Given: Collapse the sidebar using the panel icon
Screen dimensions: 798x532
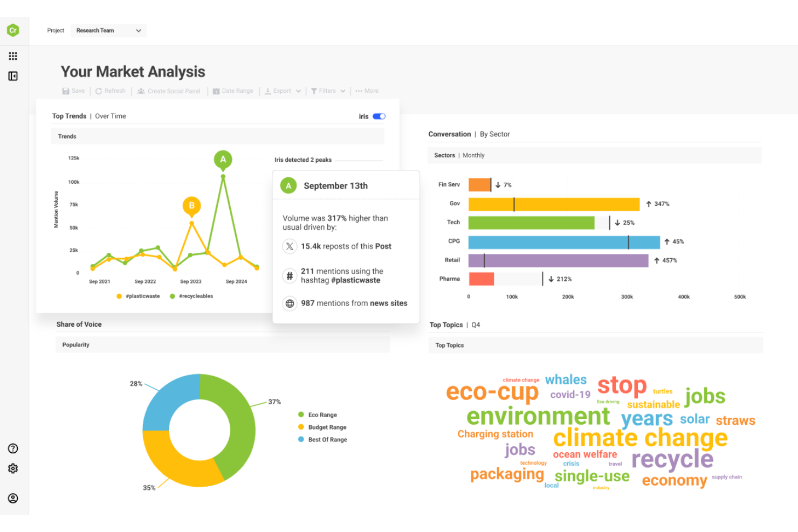Looking at the screenshot, I should pos(13,76).
